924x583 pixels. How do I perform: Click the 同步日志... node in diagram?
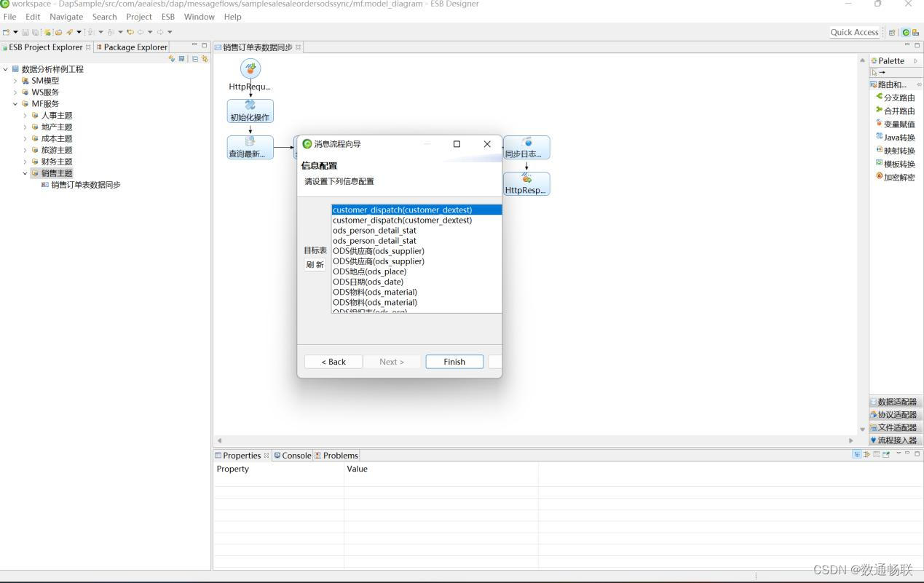click(526, 147)
